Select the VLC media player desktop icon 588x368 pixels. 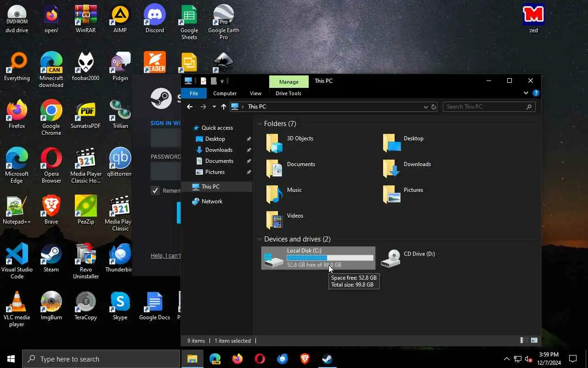click(x=17, y=309)
